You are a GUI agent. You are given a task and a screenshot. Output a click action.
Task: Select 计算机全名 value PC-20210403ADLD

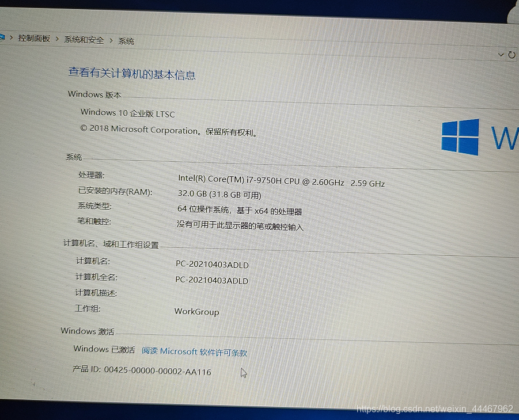click(212, 280)
